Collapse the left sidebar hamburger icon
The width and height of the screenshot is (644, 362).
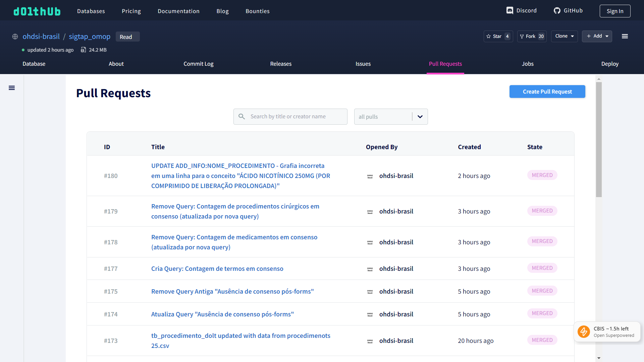pos(12,87)
